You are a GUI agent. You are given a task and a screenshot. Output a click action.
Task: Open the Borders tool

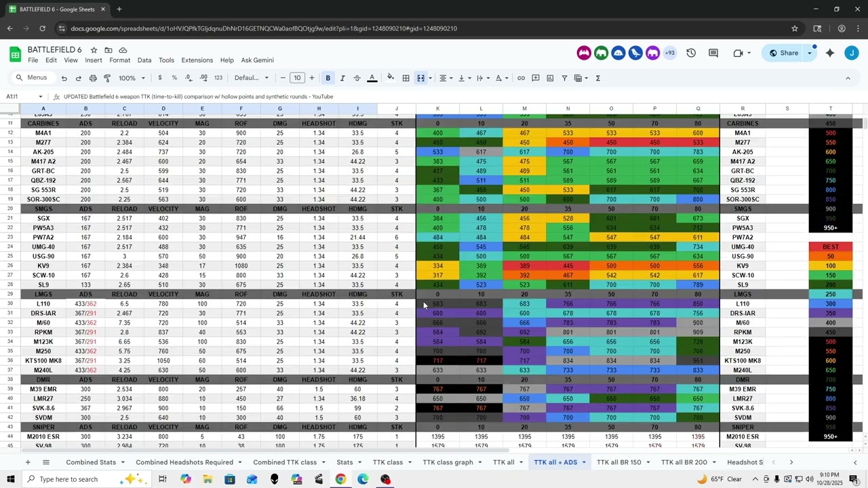click(406, 78)
